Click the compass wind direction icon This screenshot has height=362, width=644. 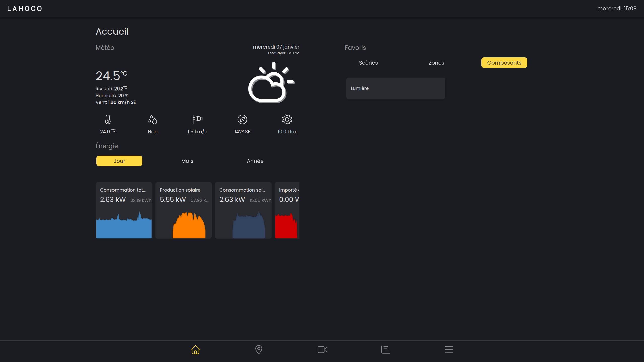pos(242,119)
